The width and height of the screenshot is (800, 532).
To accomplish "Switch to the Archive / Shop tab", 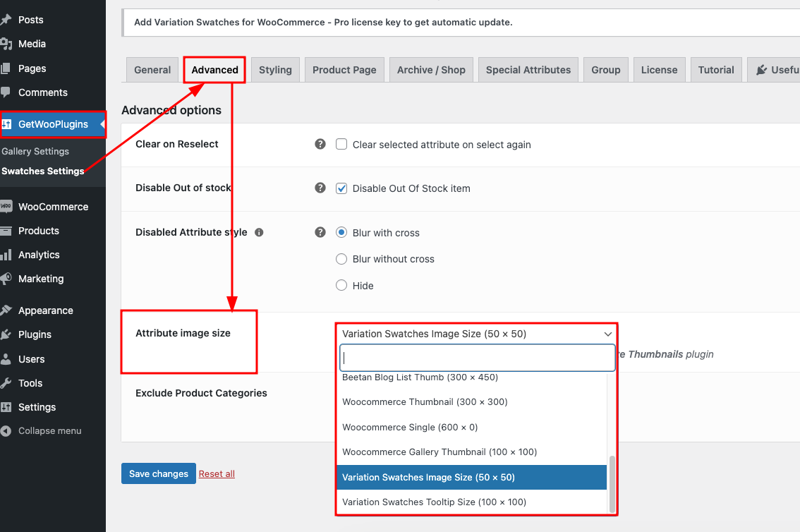I will tap(431, 70).
